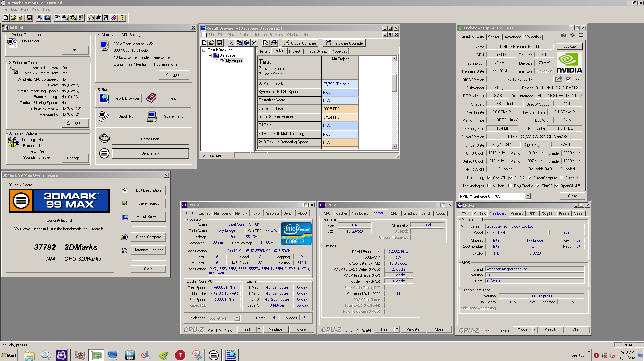The image size is (644, 361).
Task: Click the Lowest Score sort arrow in Test header
Action: 260,68
